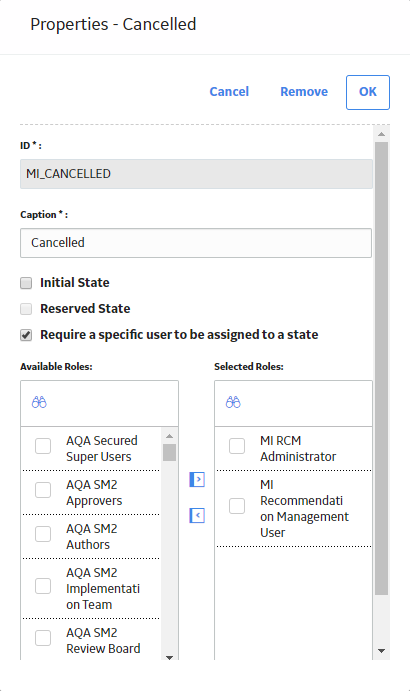Select MI Recommendation Management User checkbox

click(237, 506)
